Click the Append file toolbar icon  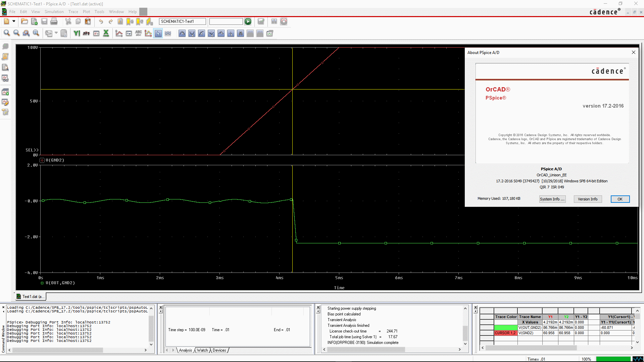pos(34,21)
